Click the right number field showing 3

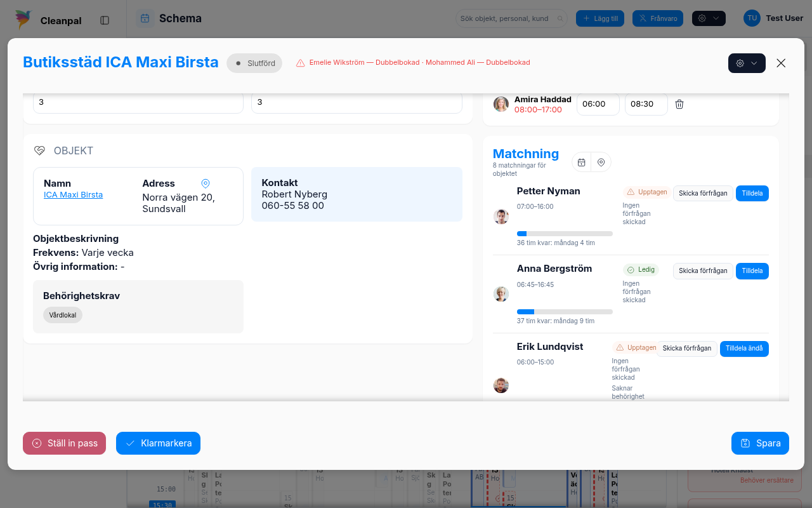pos(357,104)
